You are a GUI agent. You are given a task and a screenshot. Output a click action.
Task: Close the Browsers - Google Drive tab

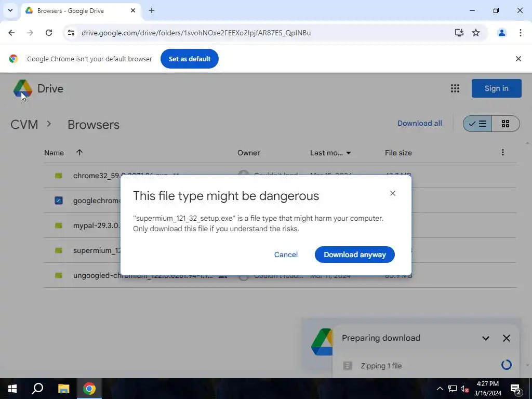point(133,10)
